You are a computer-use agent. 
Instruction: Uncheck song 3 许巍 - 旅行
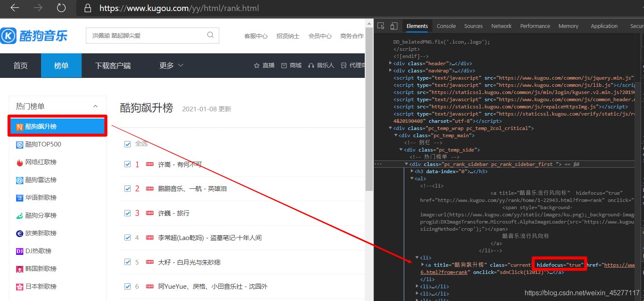pos(128,213)
